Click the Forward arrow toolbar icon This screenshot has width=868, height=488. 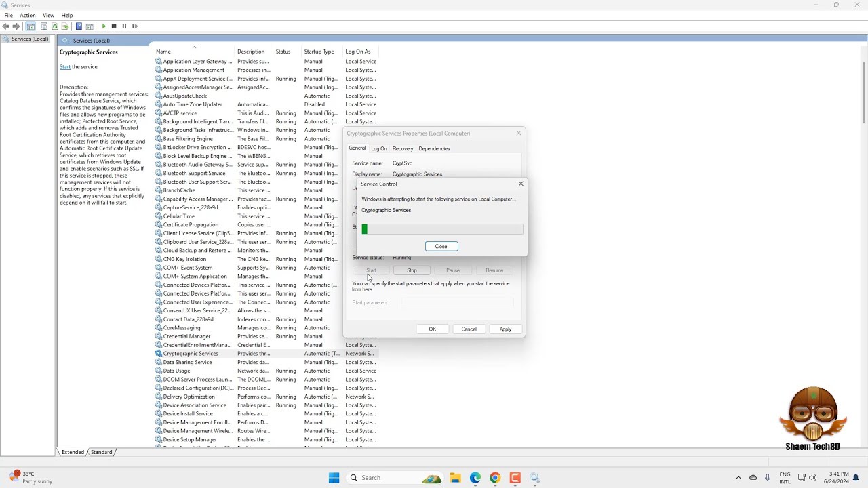(x=16, y=26)
